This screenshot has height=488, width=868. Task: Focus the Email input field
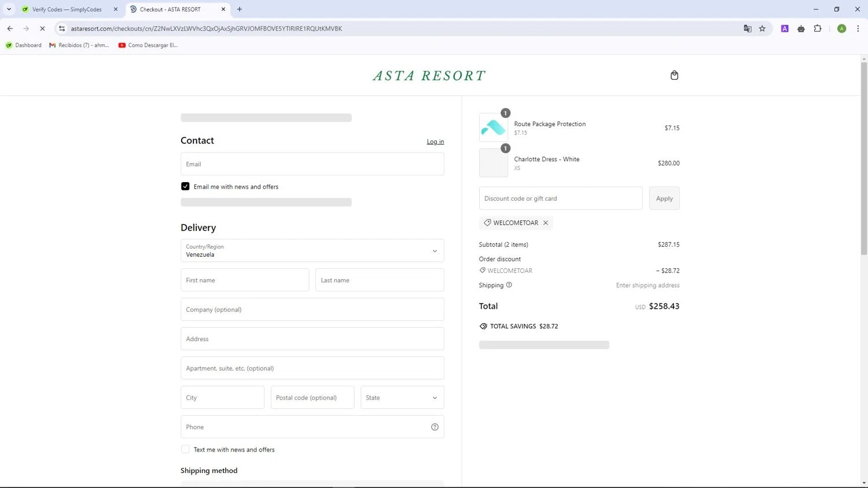coord(312,164)
